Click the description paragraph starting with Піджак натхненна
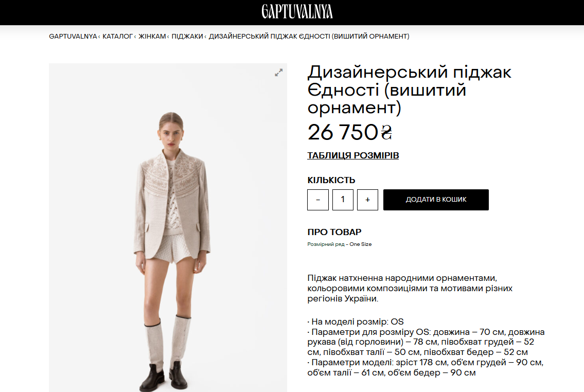584x392 pixels. click(x=410, y=288)
